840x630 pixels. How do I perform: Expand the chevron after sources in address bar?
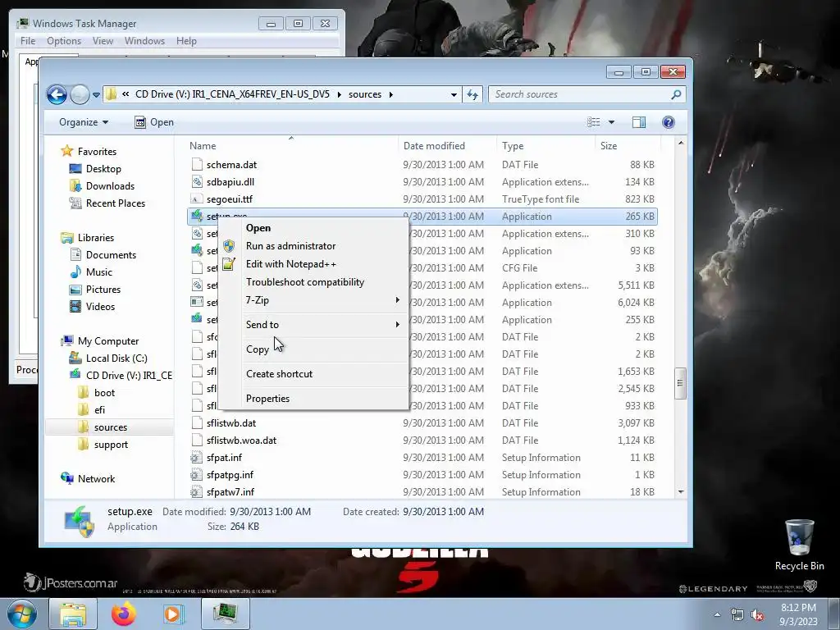pos(391,94)
